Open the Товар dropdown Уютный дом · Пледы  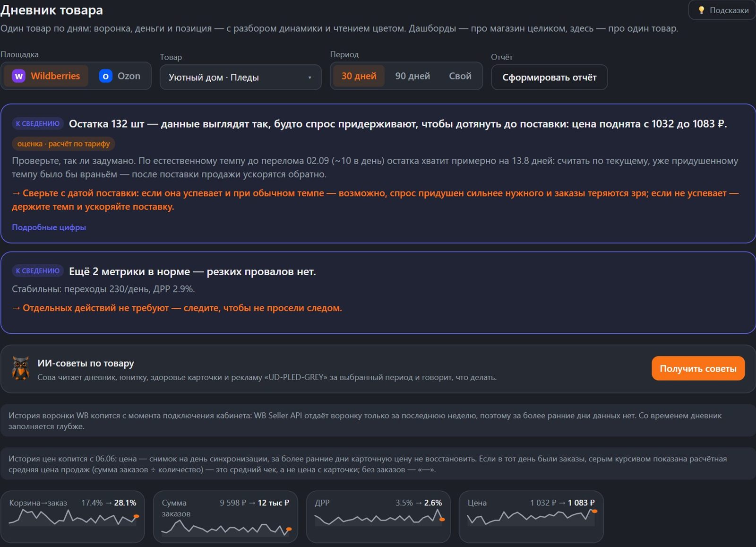241,77
